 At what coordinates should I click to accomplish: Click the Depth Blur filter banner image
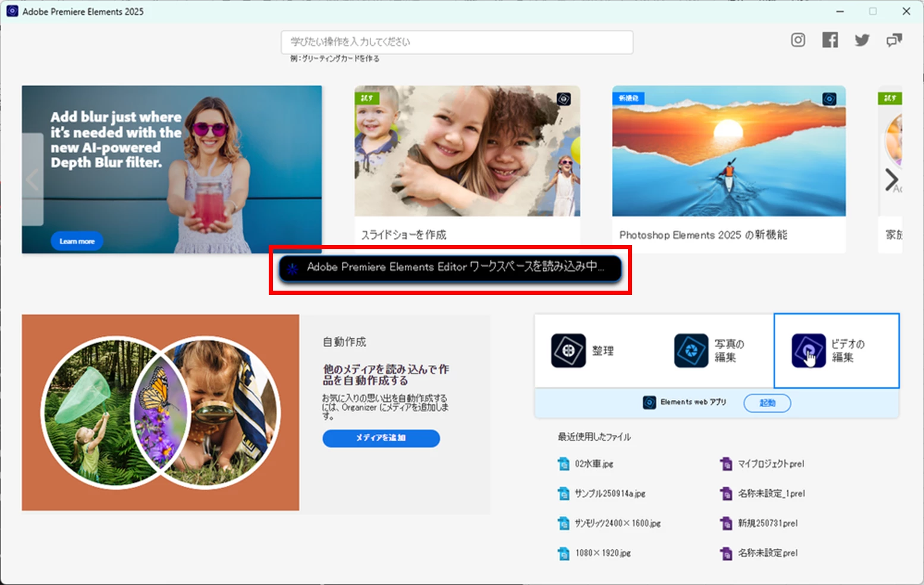coord(172,169)
